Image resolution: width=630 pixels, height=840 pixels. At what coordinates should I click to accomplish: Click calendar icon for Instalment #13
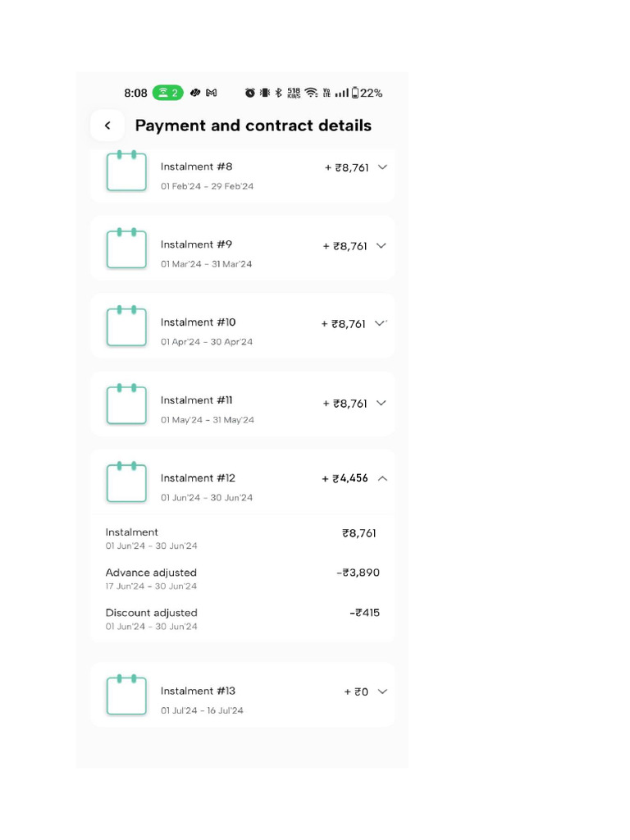[x=126, y=695]
